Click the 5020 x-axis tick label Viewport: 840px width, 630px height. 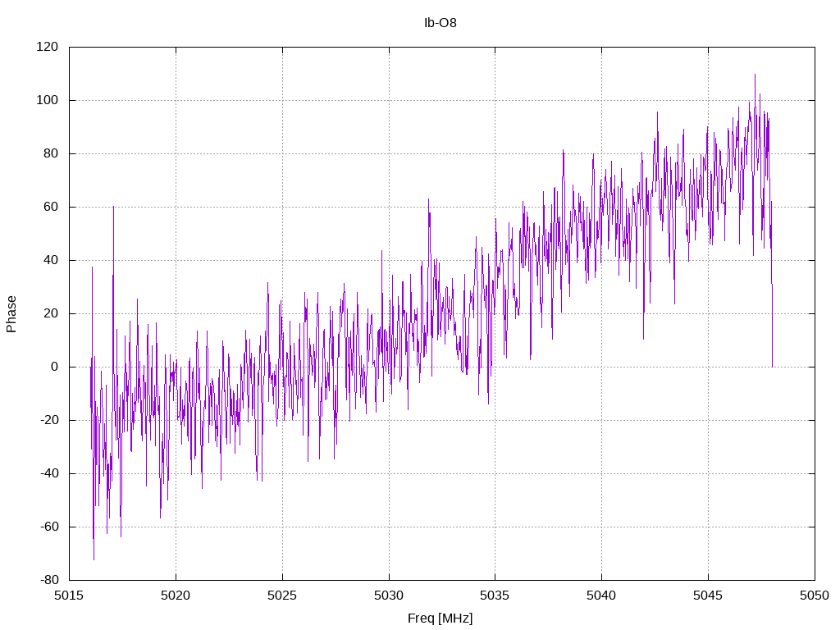[176, 596]
